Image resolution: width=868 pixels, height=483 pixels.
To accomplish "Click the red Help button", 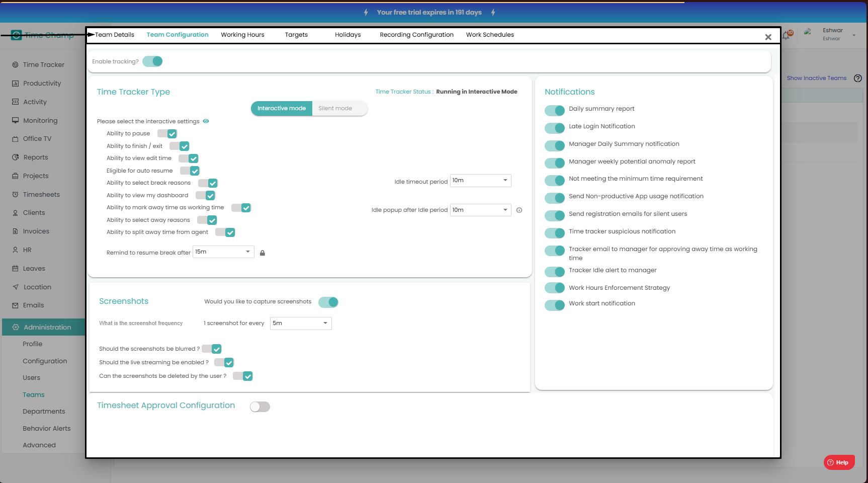I will tap(839, 462).
